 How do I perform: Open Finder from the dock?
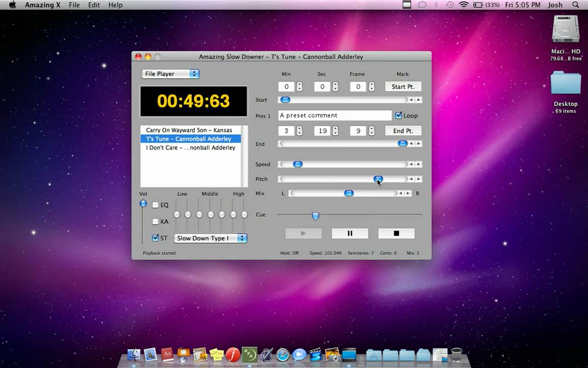[134, 355]
